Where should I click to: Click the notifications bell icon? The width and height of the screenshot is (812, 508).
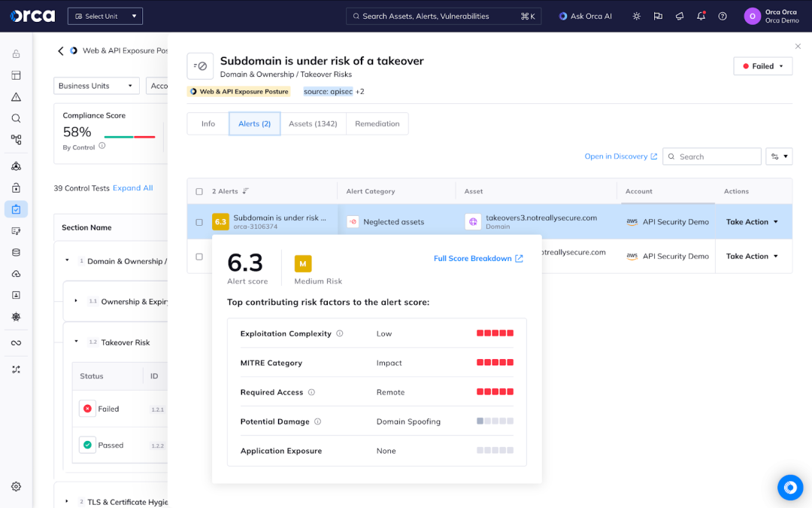click(701, 16)
